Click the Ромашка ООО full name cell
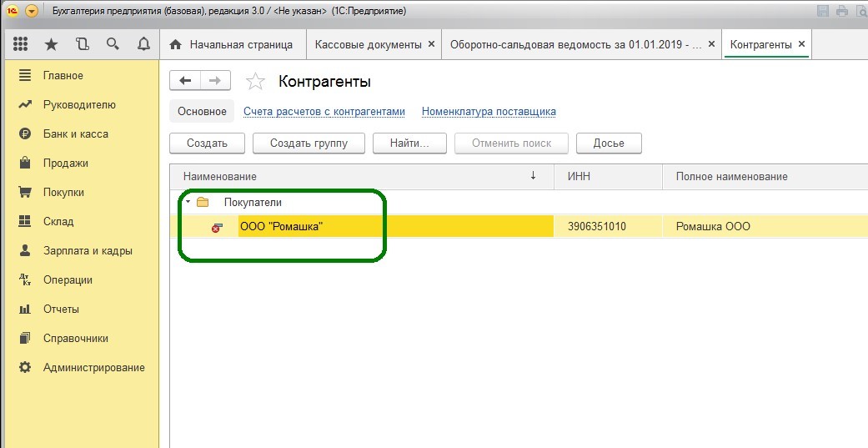 coord(765,226)
